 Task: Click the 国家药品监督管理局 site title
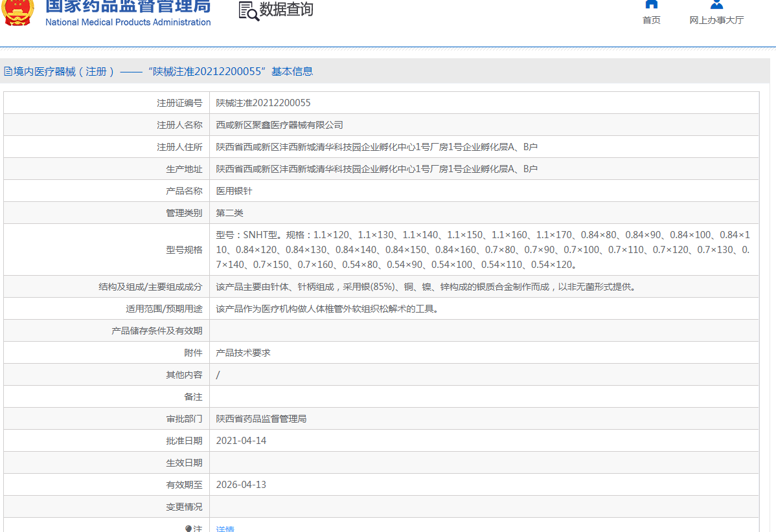pyautogui.click(x=128, y=6)
